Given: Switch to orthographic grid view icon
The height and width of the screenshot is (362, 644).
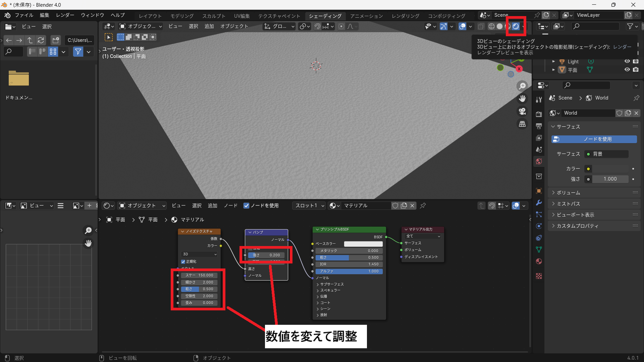Looking at the screenshot, I should (x=522, y=124).
